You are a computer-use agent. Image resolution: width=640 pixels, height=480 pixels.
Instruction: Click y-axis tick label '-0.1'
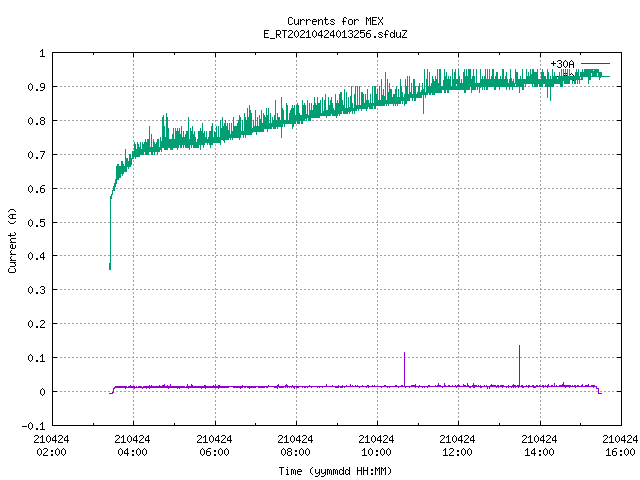[33, 426]
